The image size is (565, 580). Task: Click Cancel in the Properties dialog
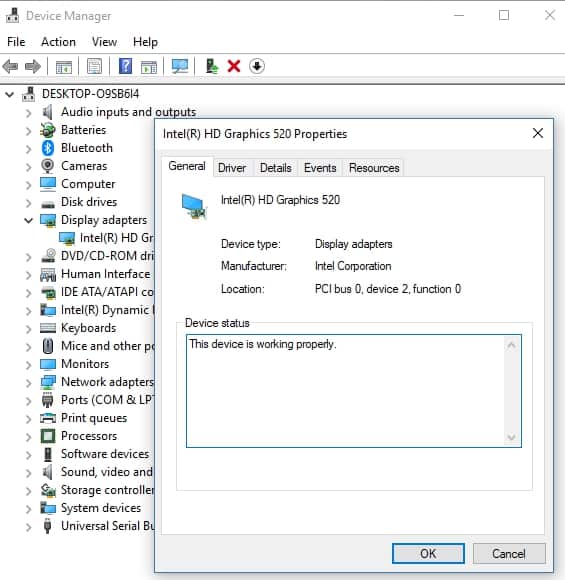coord(509,554)
